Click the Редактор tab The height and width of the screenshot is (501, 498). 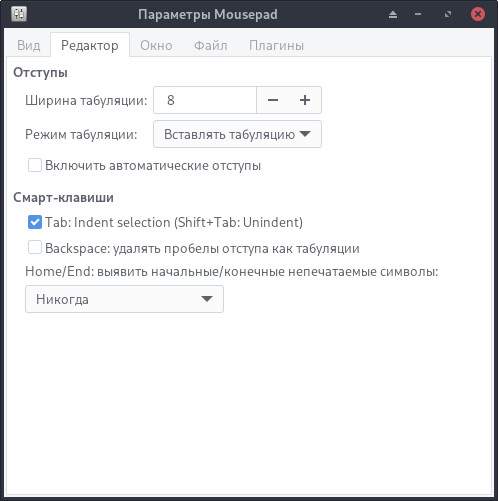(90, 45)
